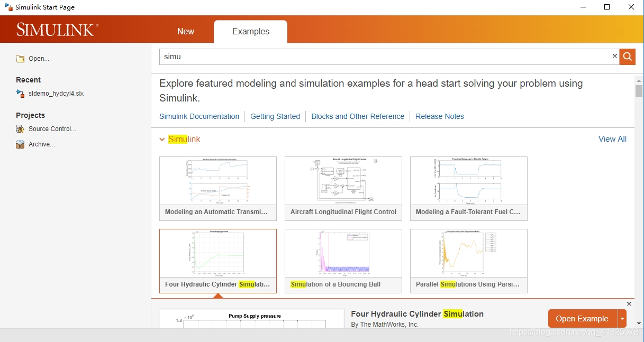Viewport: 644px width, 342px height.
Task: Select Simulation of a Bouncing Ball thumbnail
Action: tap(343, 261)
